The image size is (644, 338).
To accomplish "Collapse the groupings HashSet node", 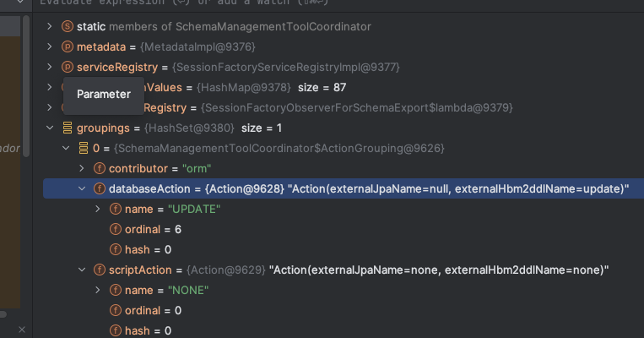I will [50, 128].
